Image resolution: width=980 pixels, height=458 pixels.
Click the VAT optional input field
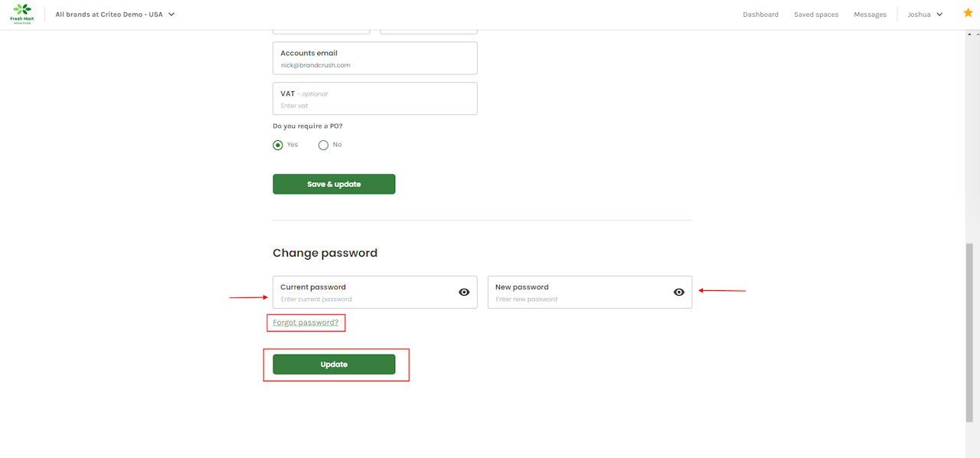pos(374,106)
